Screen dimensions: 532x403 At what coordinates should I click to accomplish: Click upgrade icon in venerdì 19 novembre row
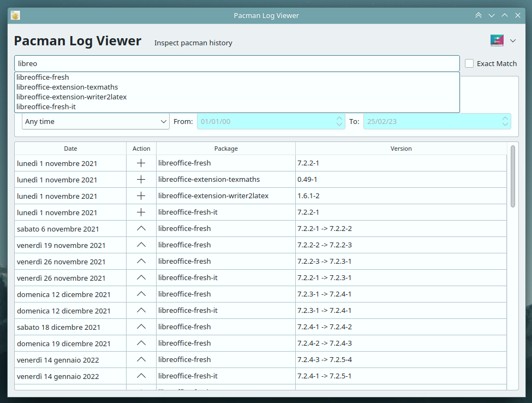[x=141, y=245]
